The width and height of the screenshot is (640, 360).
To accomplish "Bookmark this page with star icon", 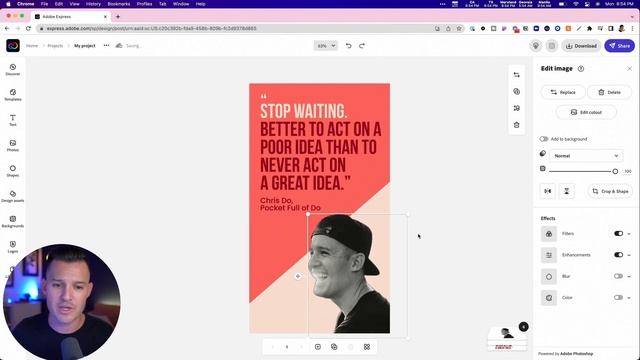I will point(459,29).
